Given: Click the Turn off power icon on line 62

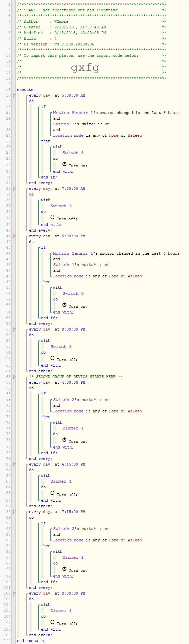Looking at the screenshot, I should pos(52,358).
